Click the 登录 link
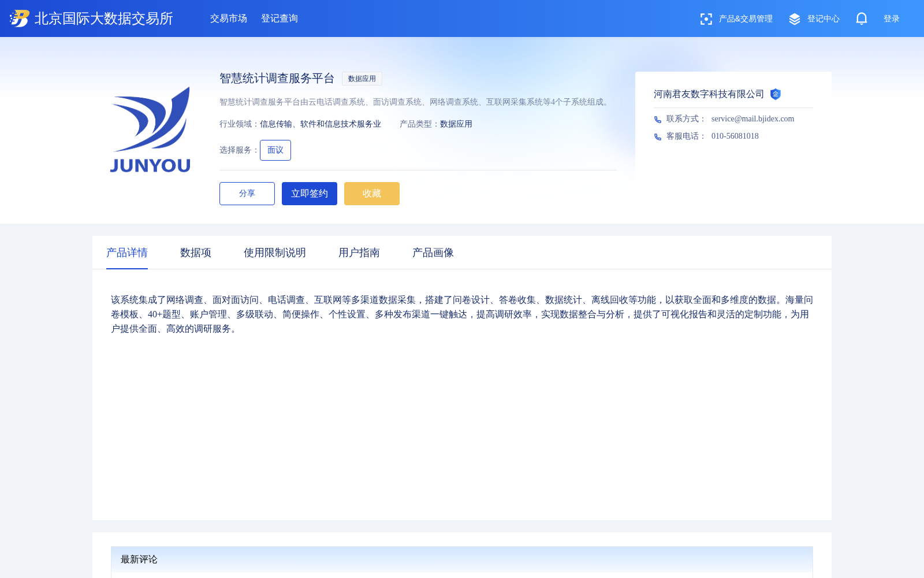This screenshot has width=924, height=578. coord(892,19)
